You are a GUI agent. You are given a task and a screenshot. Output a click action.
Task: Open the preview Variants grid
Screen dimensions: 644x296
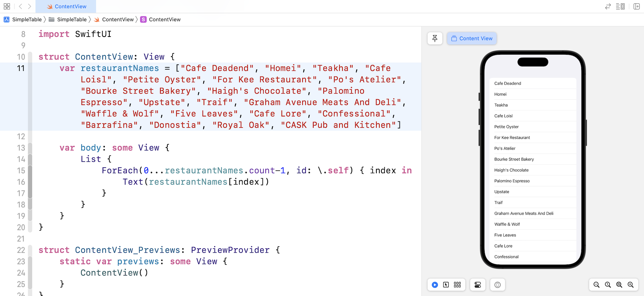click(457, 285)
